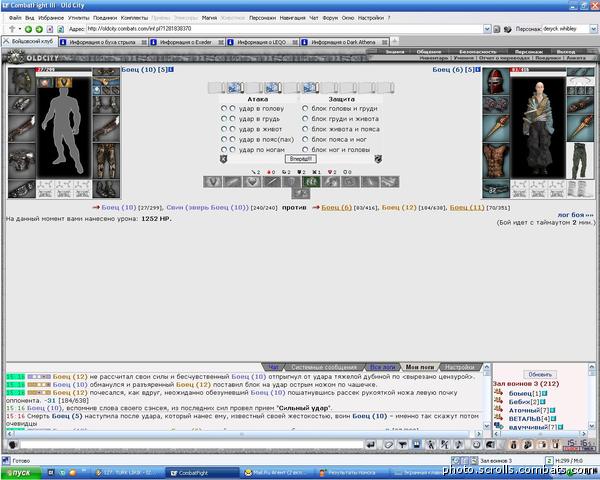Choose "блок груди и живота" defense option
Image resolution: width=600 pixels, height=480 pixels.
click(x=305, y=118)
